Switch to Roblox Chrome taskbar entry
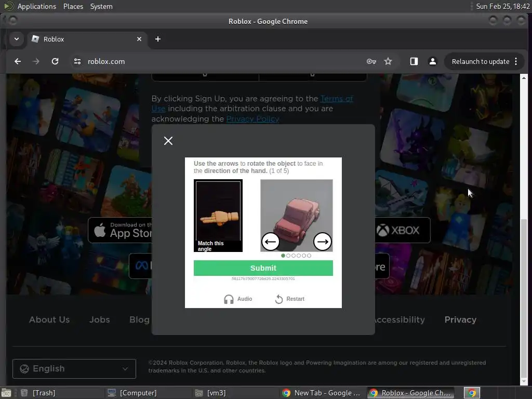 (x=409, y=393)
